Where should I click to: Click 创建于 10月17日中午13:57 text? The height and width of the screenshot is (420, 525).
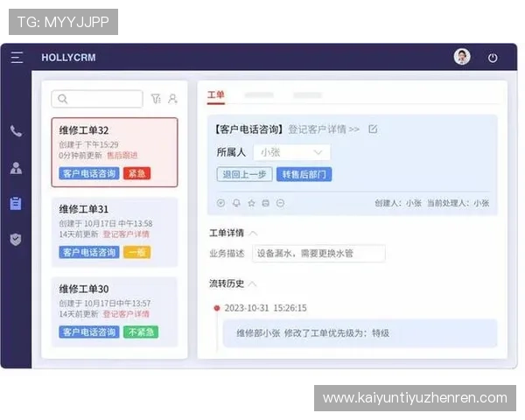(105, 303)
